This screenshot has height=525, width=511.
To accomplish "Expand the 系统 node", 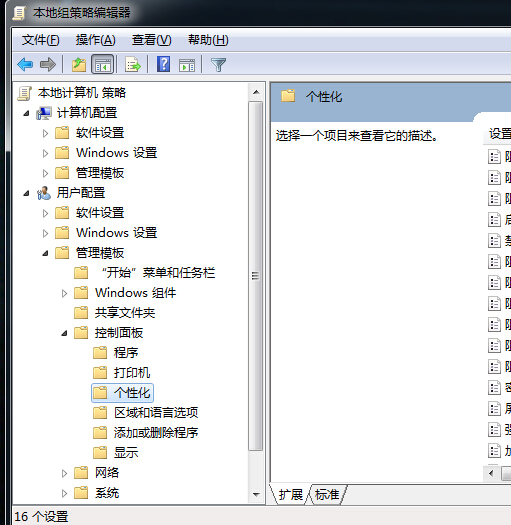I will pyautogui.click(x=64, y=494).
